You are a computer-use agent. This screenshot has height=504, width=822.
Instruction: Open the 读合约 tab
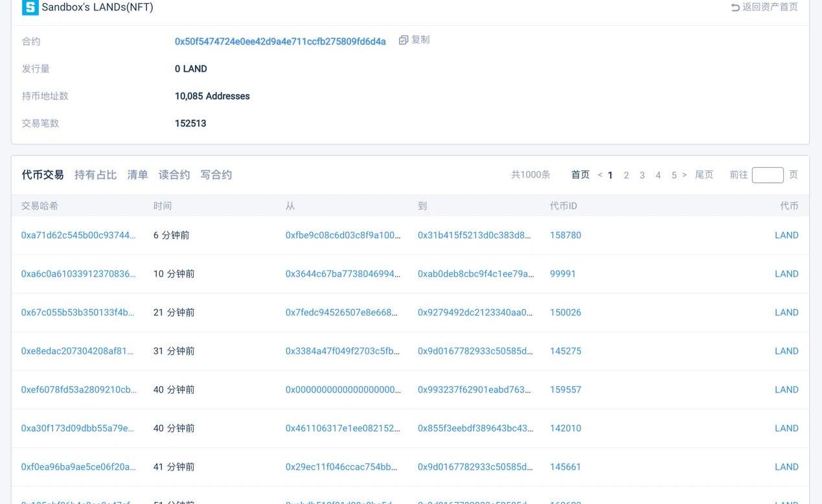pyautogui.click(x=174, y=175)
